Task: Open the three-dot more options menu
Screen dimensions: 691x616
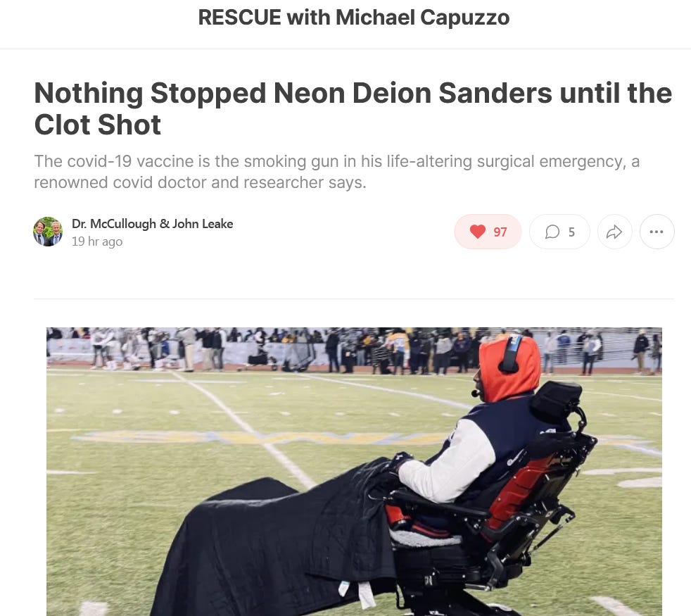Action: 657,232
